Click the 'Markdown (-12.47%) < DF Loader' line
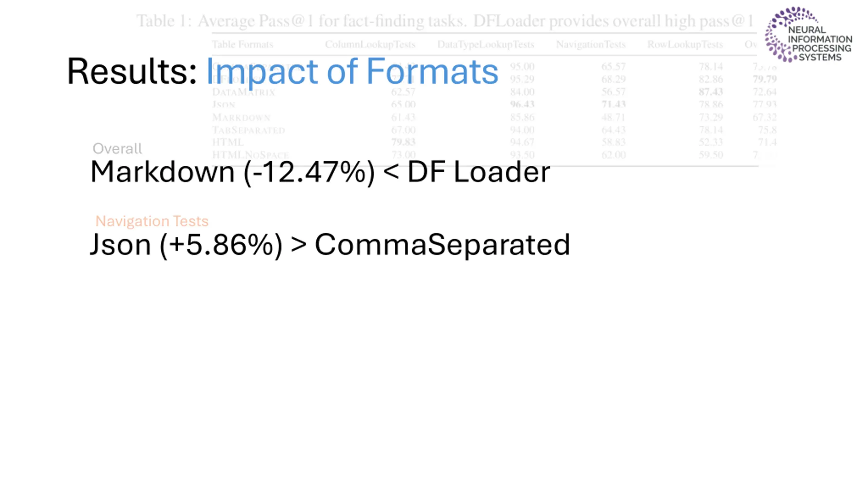The height and width of the screenshot is (488, 868). click(x=320, y=172)
